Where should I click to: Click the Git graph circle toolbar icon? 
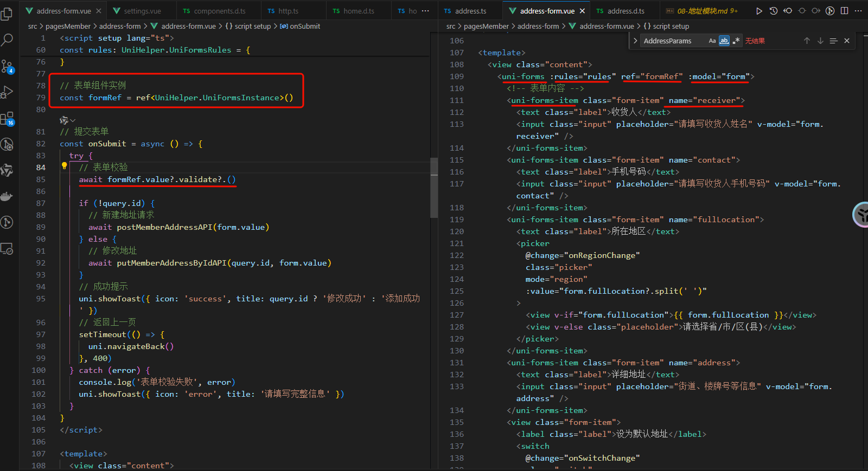coord(830,11)
